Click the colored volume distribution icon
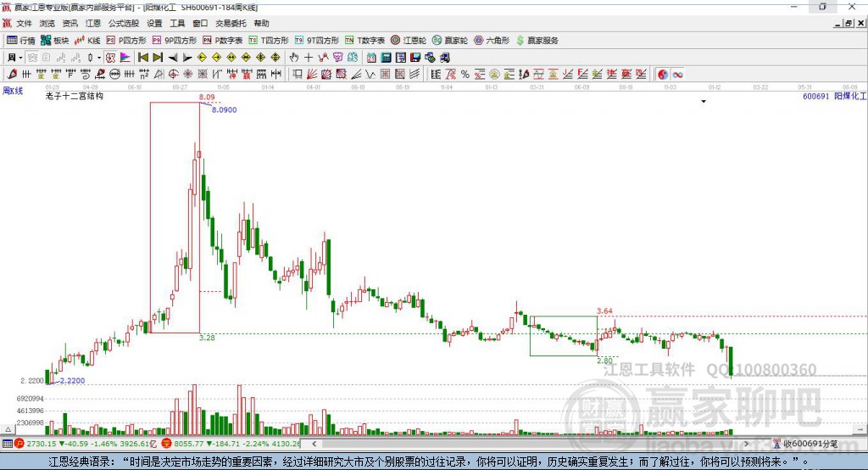Image resolution: width=868 pixels, height=470 pixels. click(x=125, y=58)
